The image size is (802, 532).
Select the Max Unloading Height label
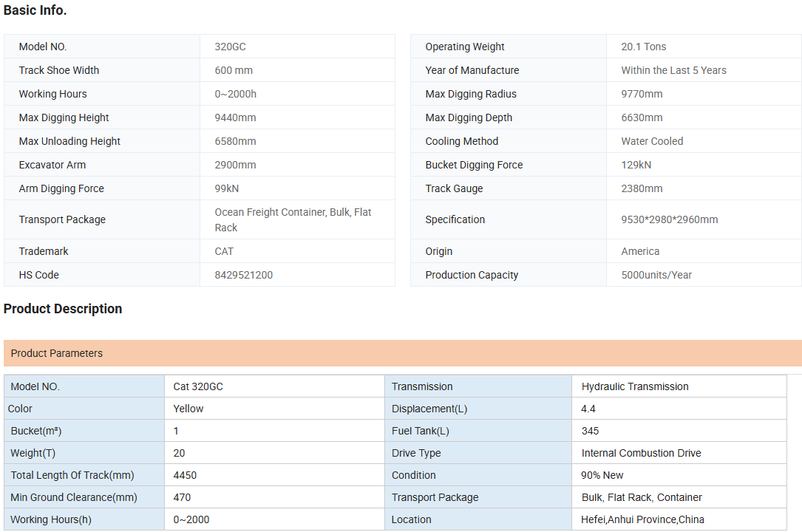(69, 141)
